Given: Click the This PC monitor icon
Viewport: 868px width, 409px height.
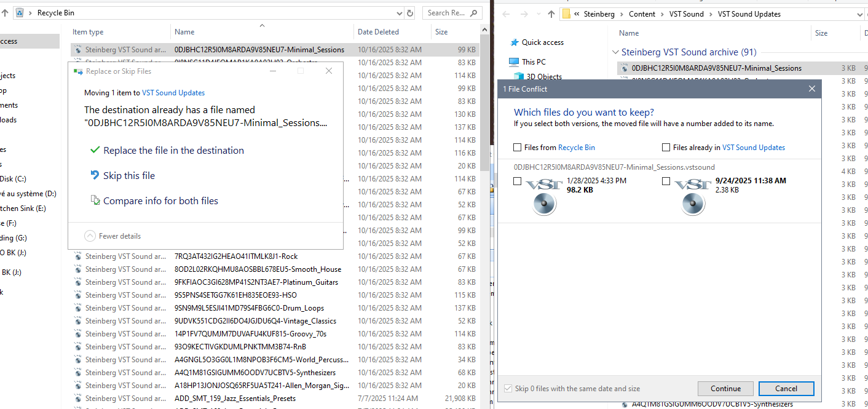Looking at the screenshot, I should [514, 62].
